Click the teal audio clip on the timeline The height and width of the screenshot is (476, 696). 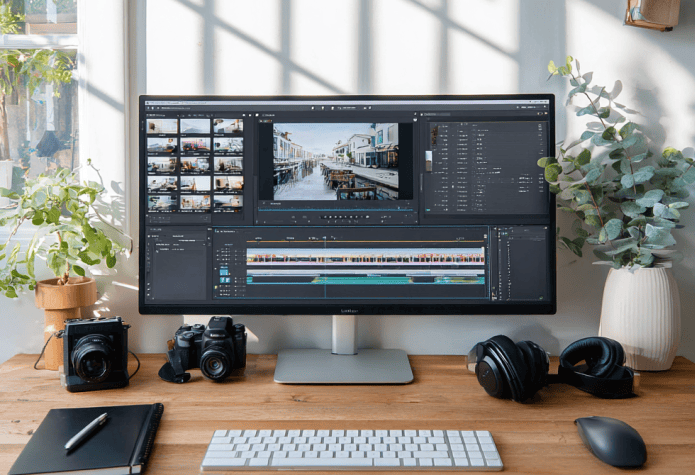[x=365, y=280]
